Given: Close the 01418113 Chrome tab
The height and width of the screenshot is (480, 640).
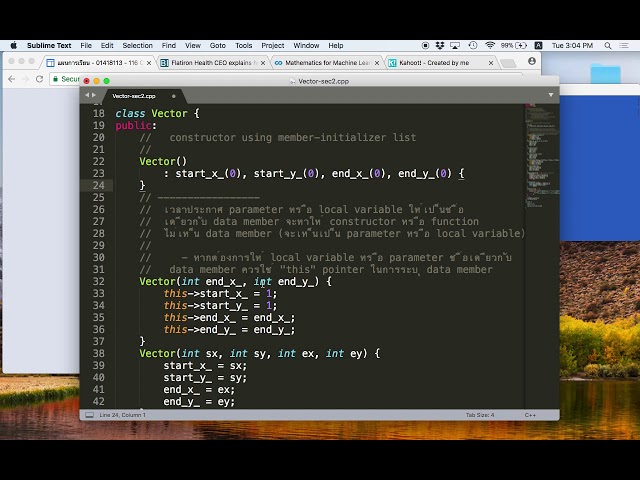Looking at the screenshot, I should pyautogui.click(x=149, y=63).
